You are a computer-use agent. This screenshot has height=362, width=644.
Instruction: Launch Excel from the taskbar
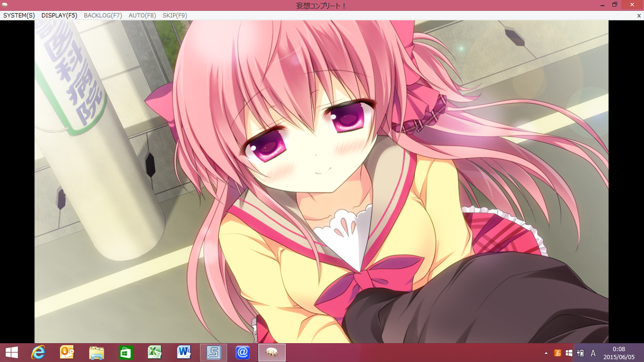coord(155,352)
